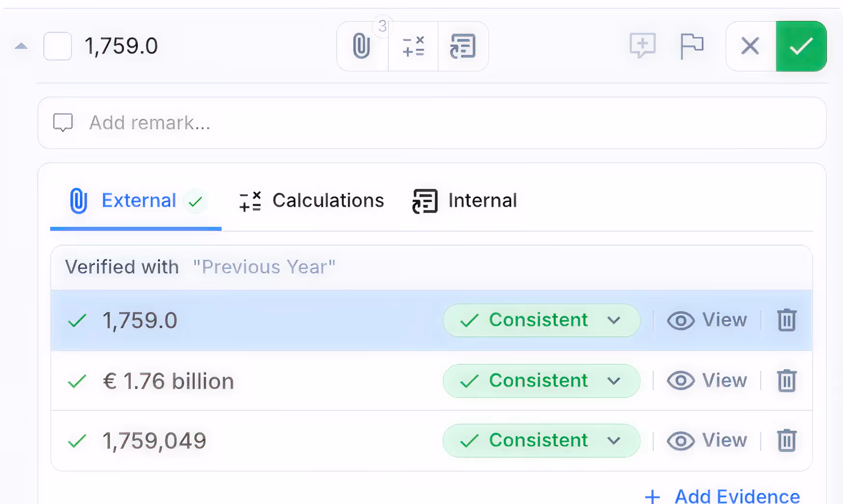Switch to the Internal tab
Image resolution: width=843 pixels, height=504 pixels.
click(465, 201)
